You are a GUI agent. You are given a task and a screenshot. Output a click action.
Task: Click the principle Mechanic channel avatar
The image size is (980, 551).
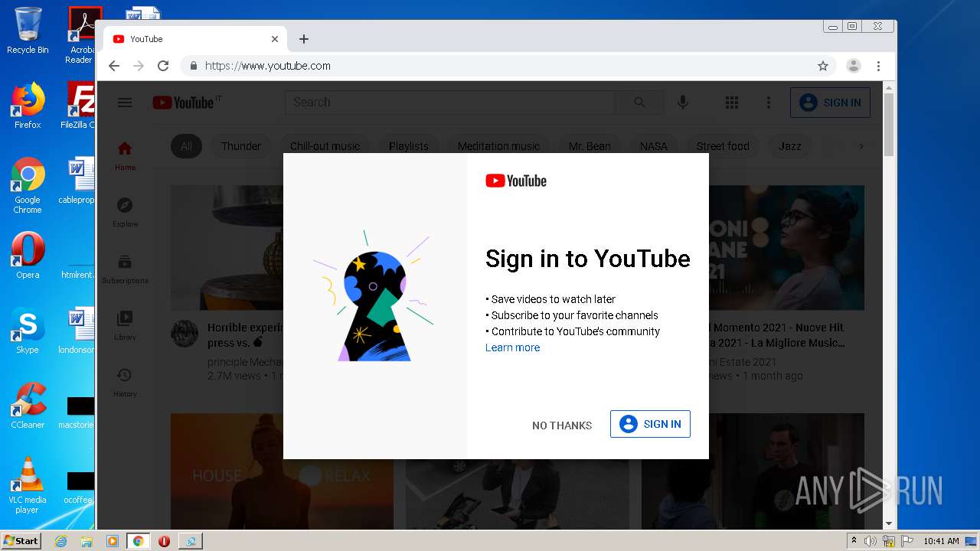[185, 334]
